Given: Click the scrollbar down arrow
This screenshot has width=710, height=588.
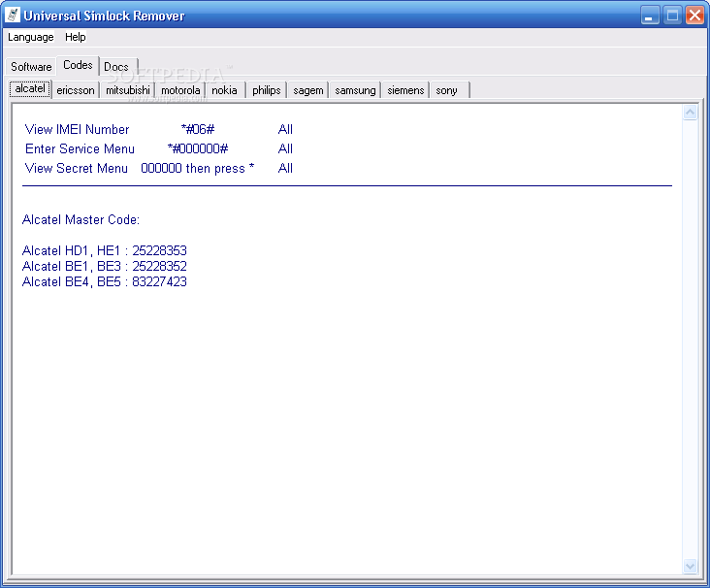Looking at the screenshot, I should (690, 566).
